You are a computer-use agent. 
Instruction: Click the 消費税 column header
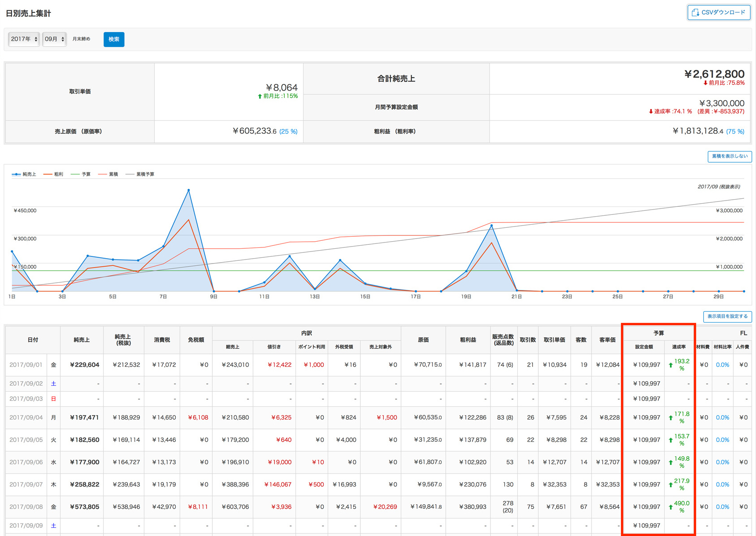[162, 340]
